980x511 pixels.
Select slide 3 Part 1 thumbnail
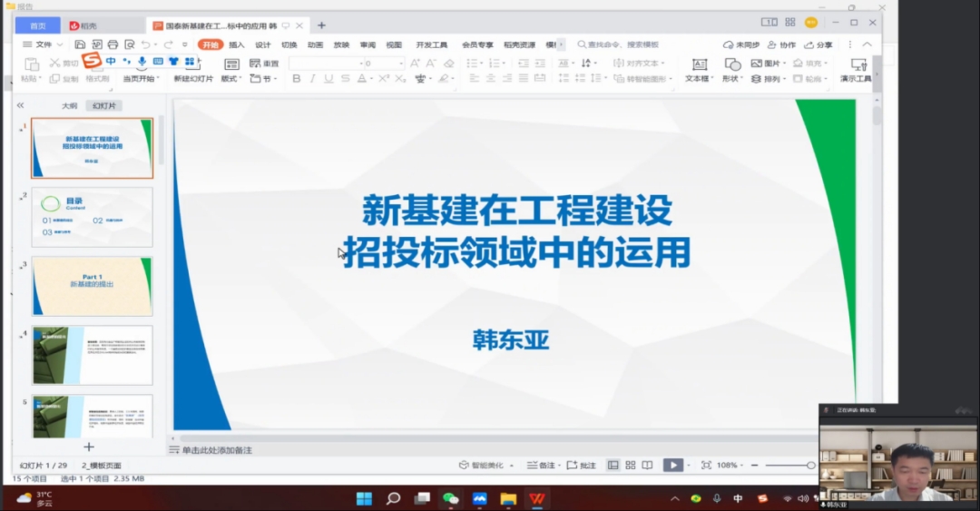tap(92, 286)
